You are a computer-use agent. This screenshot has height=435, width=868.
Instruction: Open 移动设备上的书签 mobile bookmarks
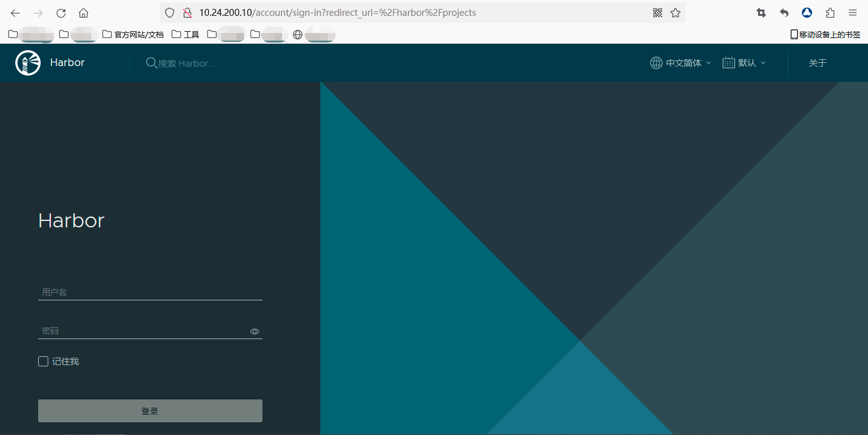click(825, 34)
